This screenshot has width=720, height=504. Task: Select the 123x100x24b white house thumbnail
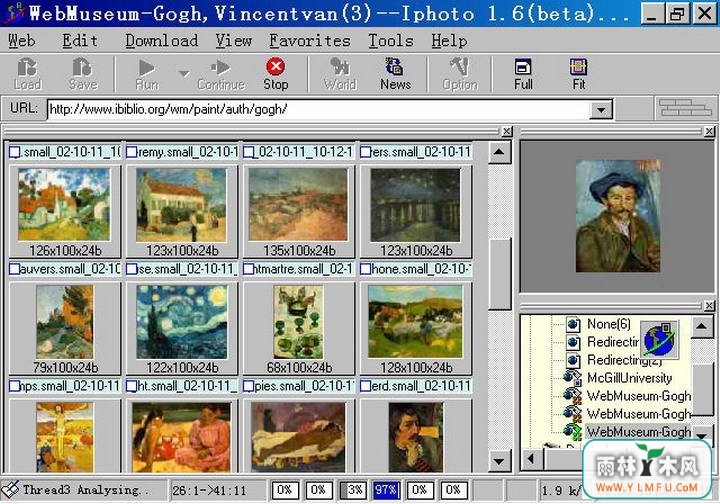point(181,204)
